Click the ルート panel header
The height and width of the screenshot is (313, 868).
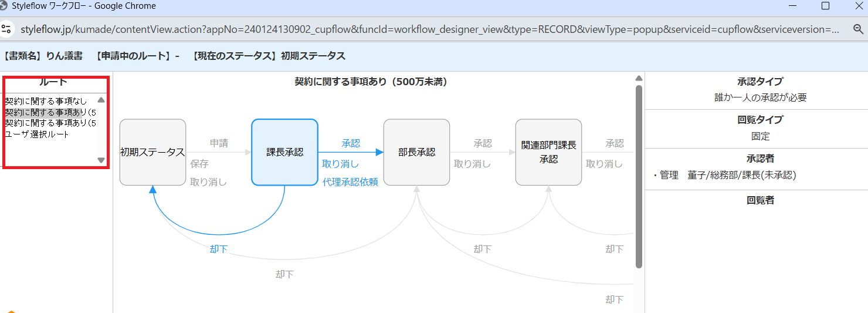click(53, 82)
